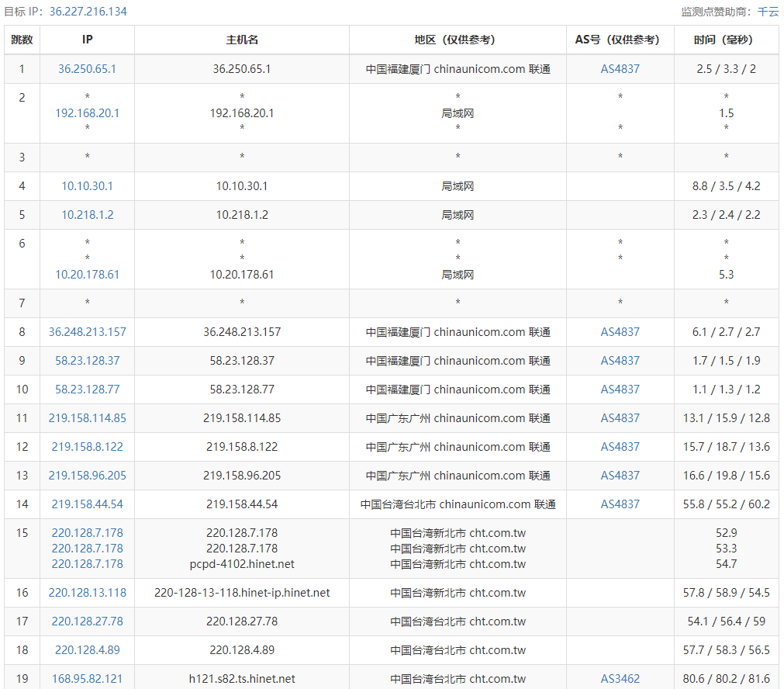Click the 局域网 region in the 10.10.30.1 row
784x689 pixels.
point(458,186)
